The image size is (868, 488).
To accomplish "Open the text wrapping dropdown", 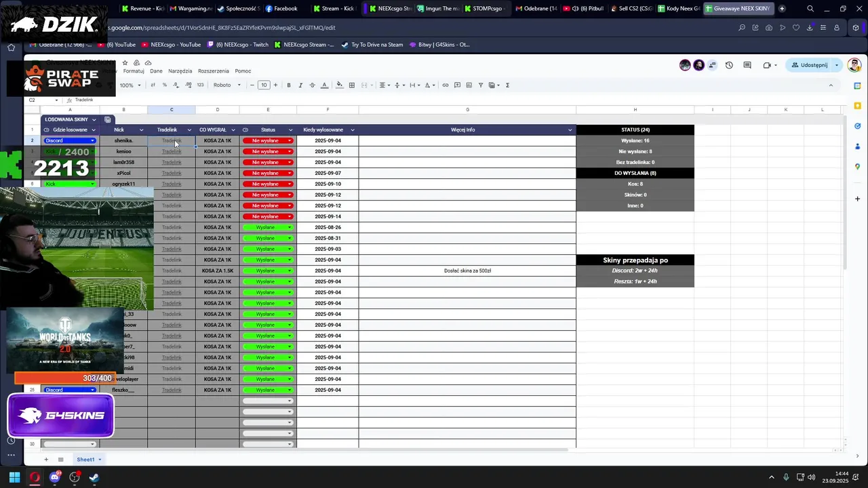I will pyautogui.click(x=414, y=85).
